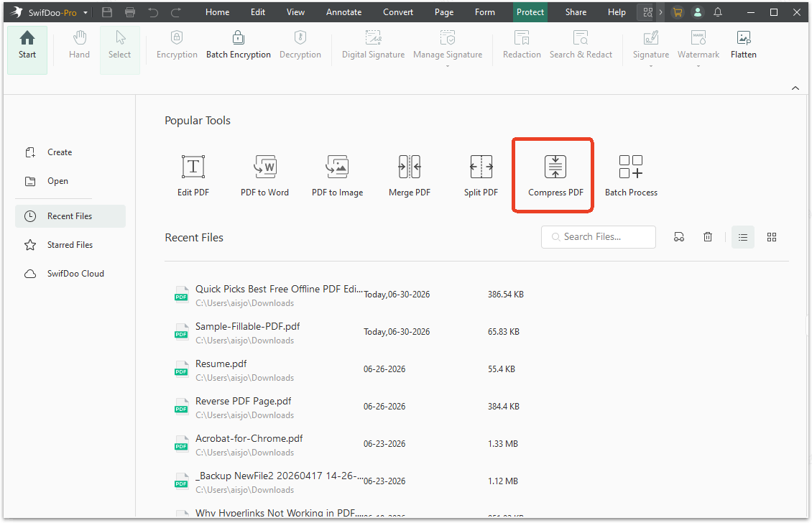Collapse the ribbon with the chevron
The image size is (812, 523).
pyautogui.click(x=795, y=88)
